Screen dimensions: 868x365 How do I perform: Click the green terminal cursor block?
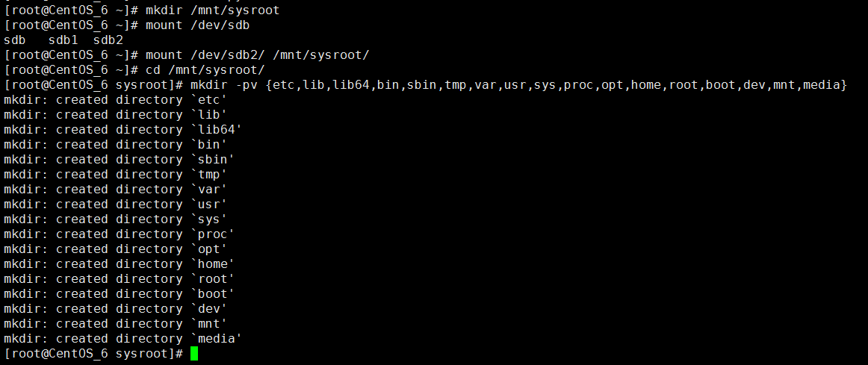(194, 353)
